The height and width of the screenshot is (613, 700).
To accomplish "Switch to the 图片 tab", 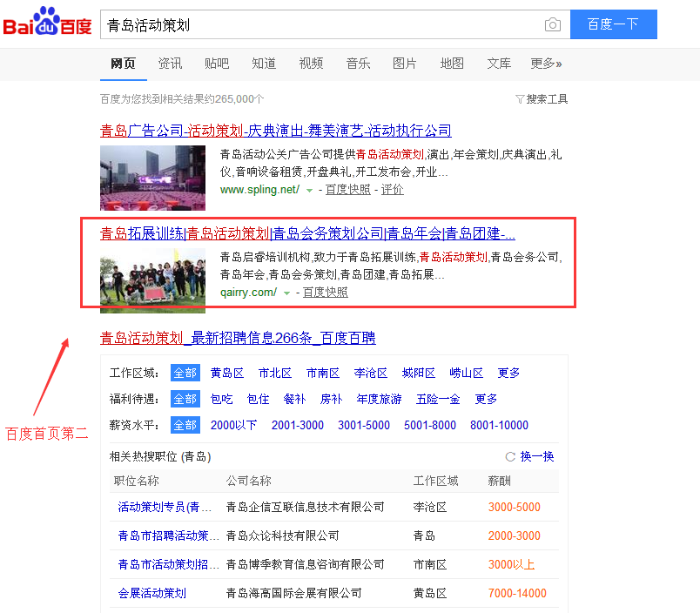I will pos(405,63).
